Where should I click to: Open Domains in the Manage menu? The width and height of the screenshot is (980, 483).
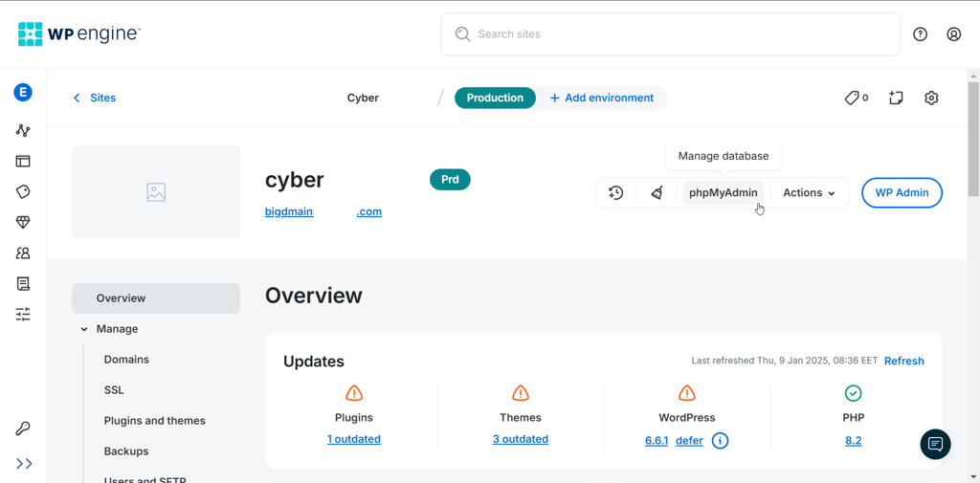[126, 360]
